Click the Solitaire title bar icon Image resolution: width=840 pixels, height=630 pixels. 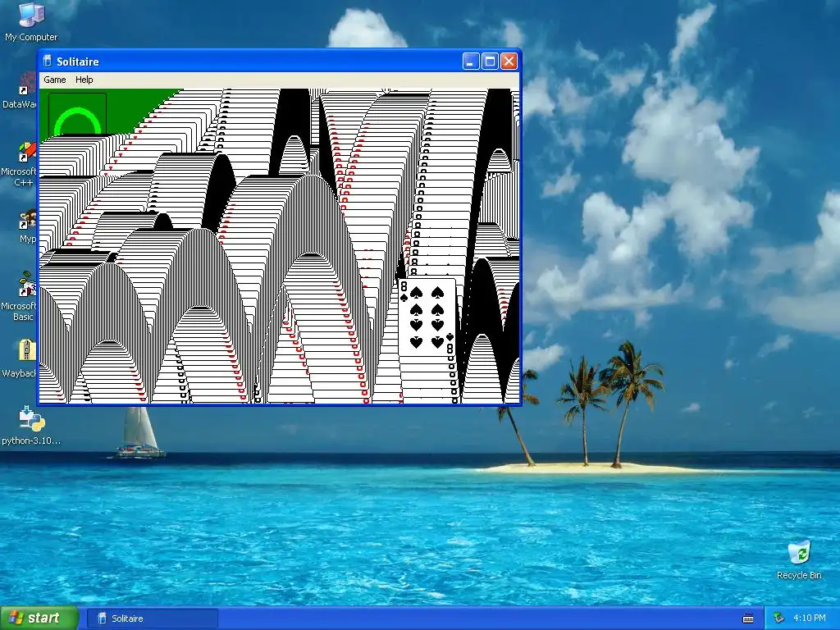(47, 61)
